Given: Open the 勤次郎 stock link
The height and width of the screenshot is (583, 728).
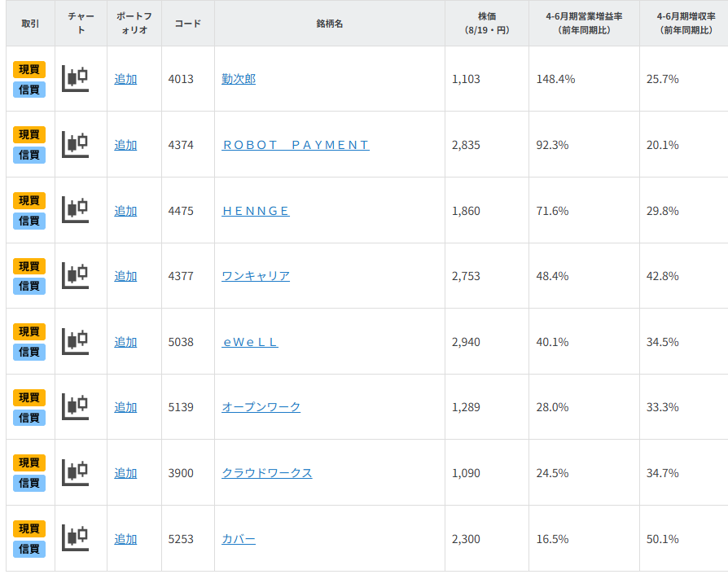Looking at the screenshot, I should (x=239, y=79).
